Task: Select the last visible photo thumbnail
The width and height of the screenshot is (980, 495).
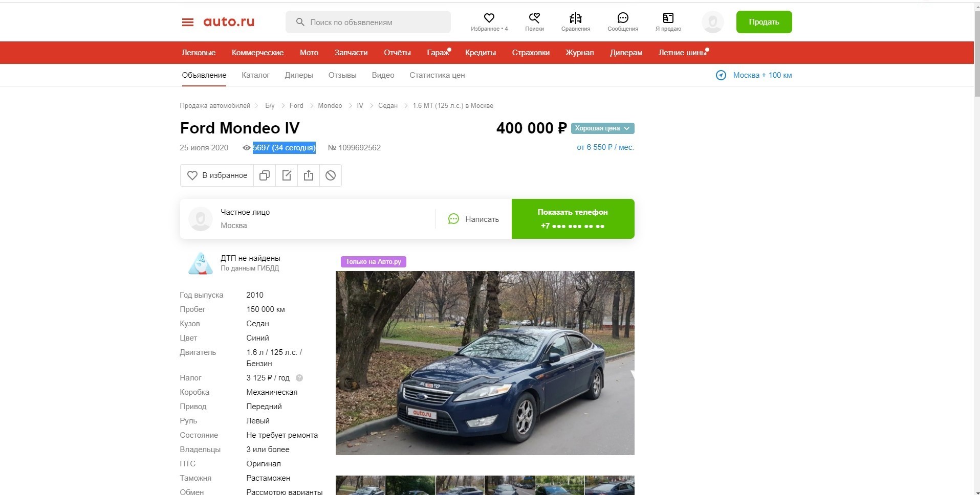Action: [609, 485]
